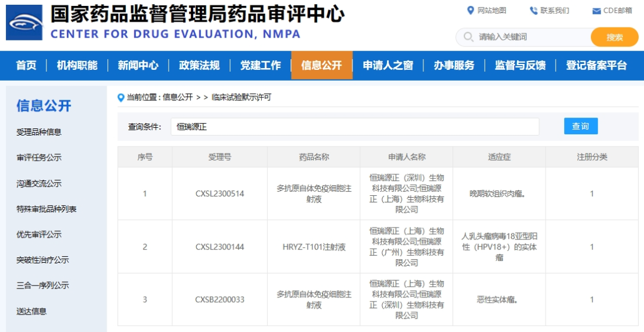Click the 受理号 column header
The width and height of the screenshot is (644, 332).
(x=219, y=156)
